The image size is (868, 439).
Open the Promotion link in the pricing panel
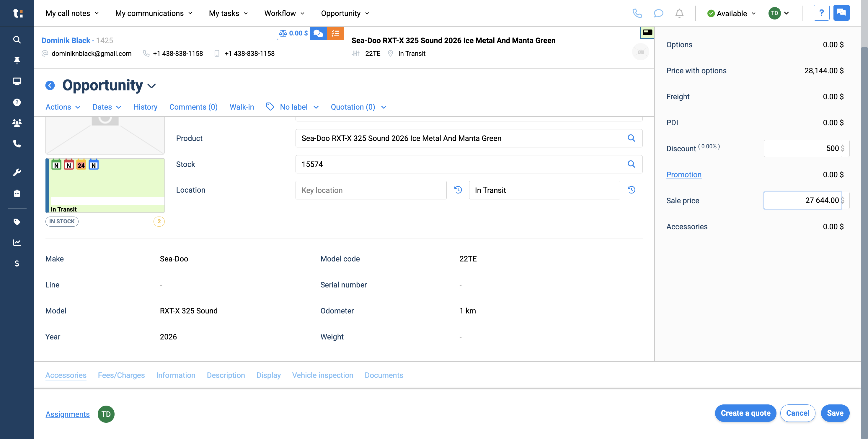click(x=684, y=174)
